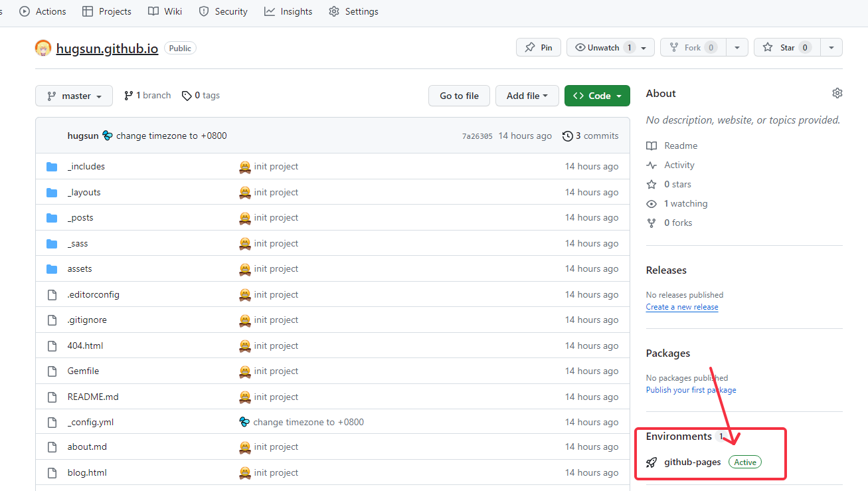
Task: Open the Actions tab
Action: coord(43,11)
